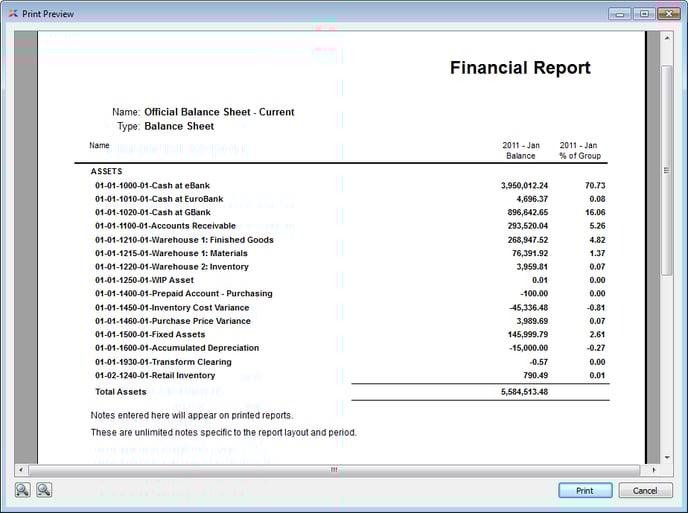The image size is (688, 513).
Task: Click the zoom out magnifier icon
Action: click(x=44, y=490)
